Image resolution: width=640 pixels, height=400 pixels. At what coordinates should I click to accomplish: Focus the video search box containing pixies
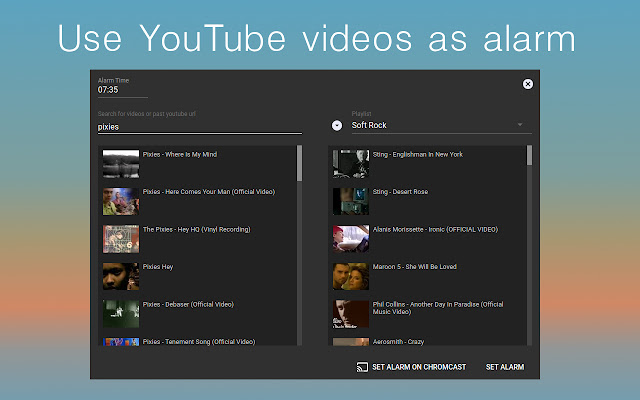coord(200,127)
